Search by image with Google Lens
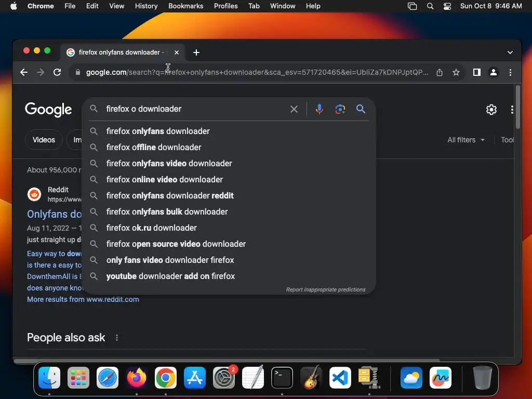Image resolution: width=532 pixels, height=399 pixels. (340, 109)
